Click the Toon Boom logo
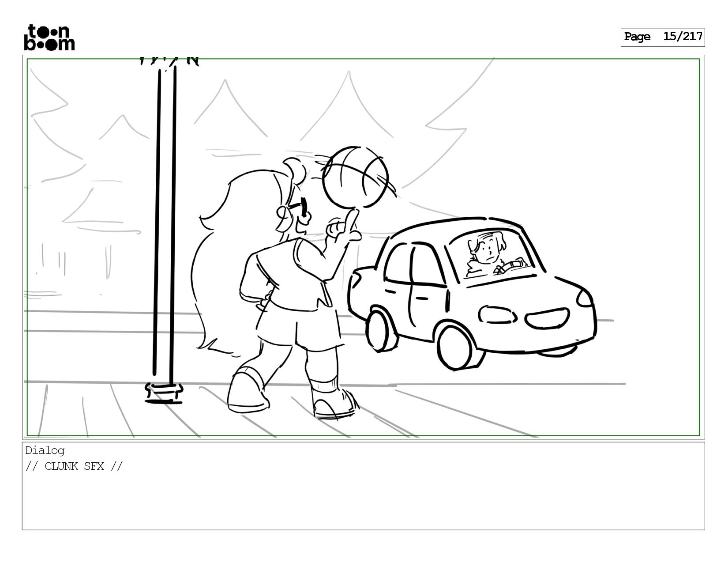728x563 pixels. tap(49, 38)
